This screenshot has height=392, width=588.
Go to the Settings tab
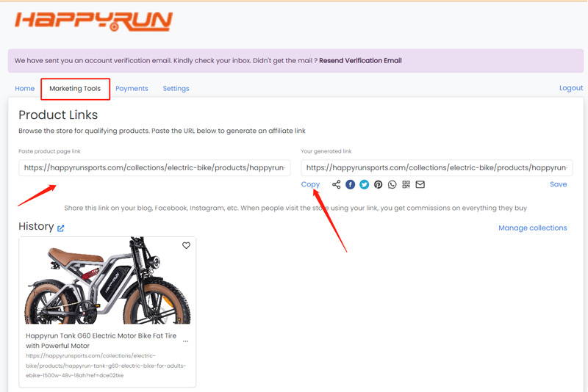point(176,89)
